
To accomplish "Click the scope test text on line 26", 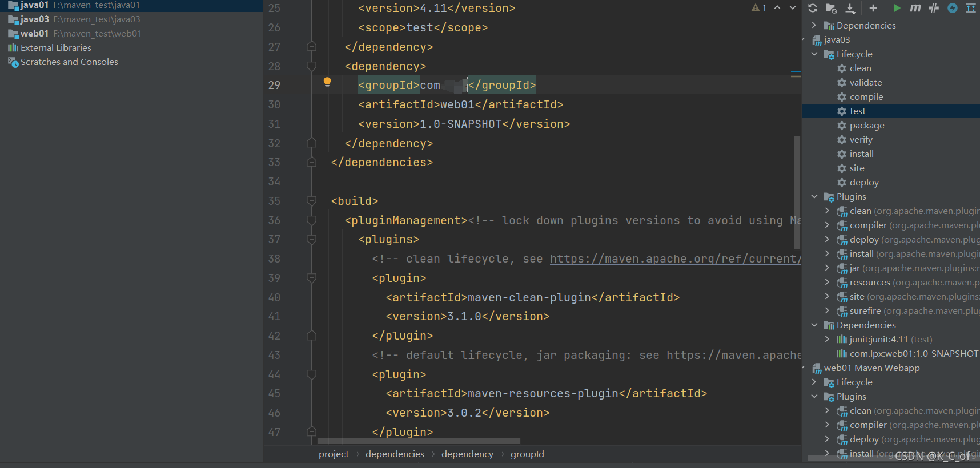I will tap(420, 28).
